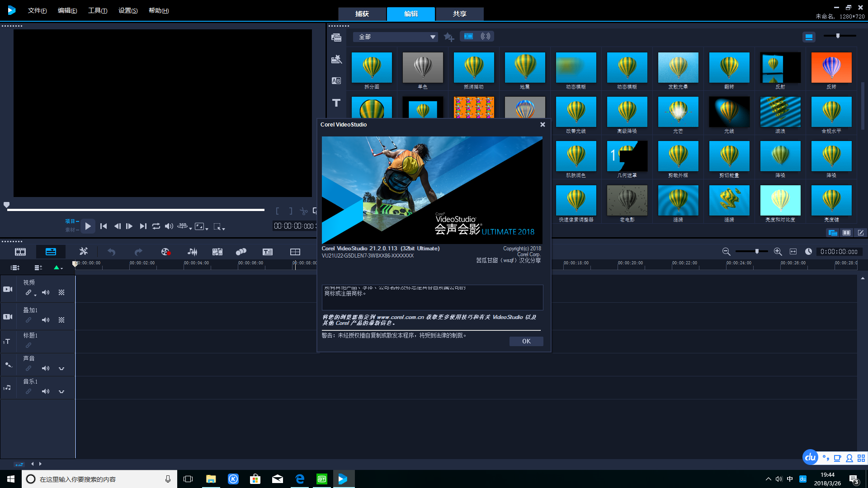Toggle repeat playback loop

pyautogui.click(x=156, y=226)
